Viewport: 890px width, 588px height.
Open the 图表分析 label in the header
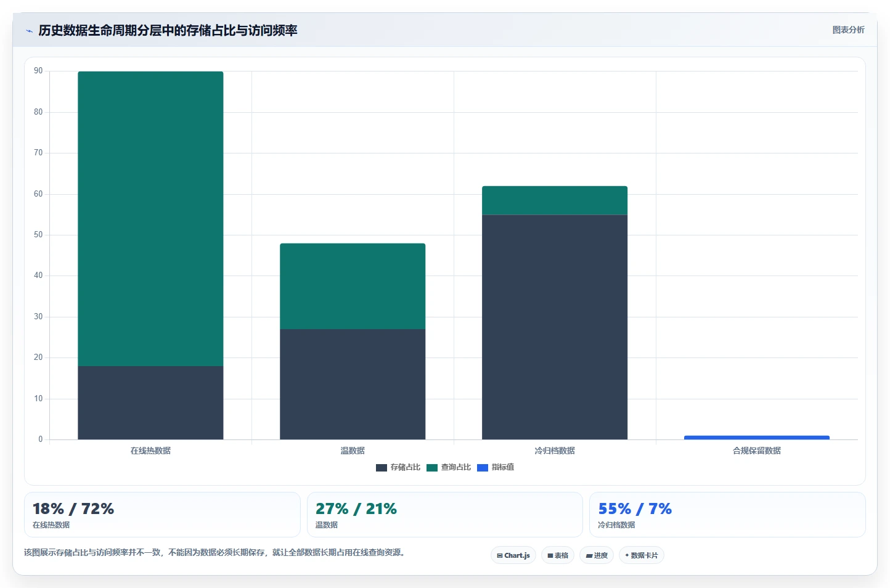pyautogui.click(x=848, y=30)
